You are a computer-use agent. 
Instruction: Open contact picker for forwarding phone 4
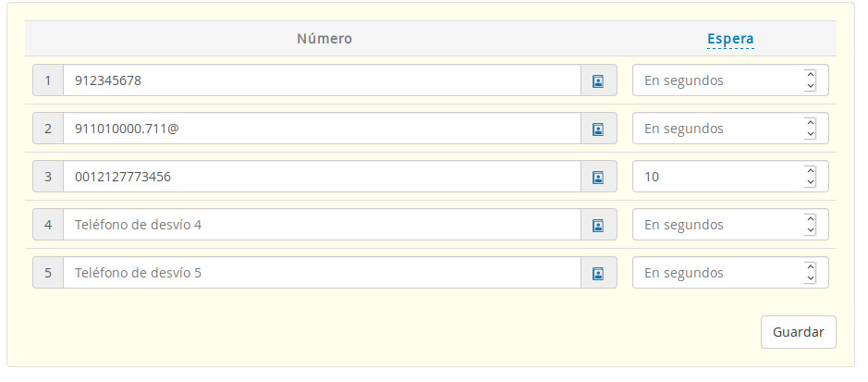(x=598, y=225)
